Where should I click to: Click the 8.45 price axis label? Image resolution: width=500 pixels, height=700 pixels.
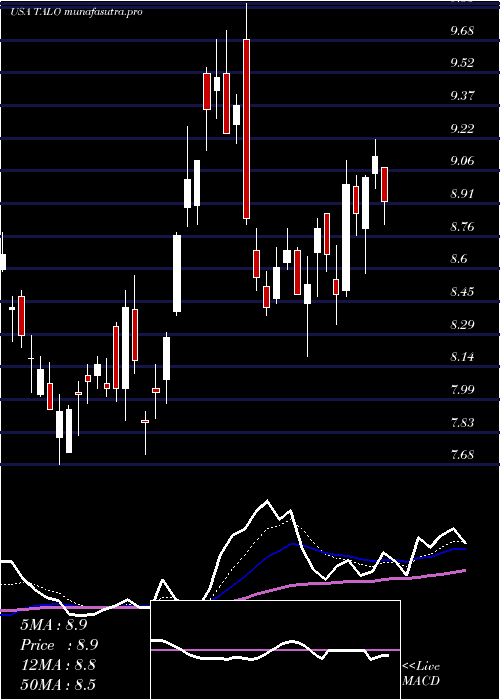pyautogui.click(x=462, y=292)
